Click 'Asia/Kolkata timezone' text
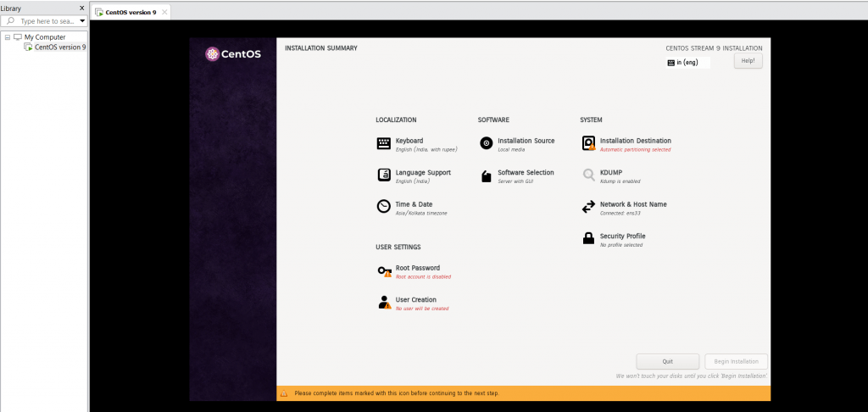868x412 pixels. coord(421,213)
